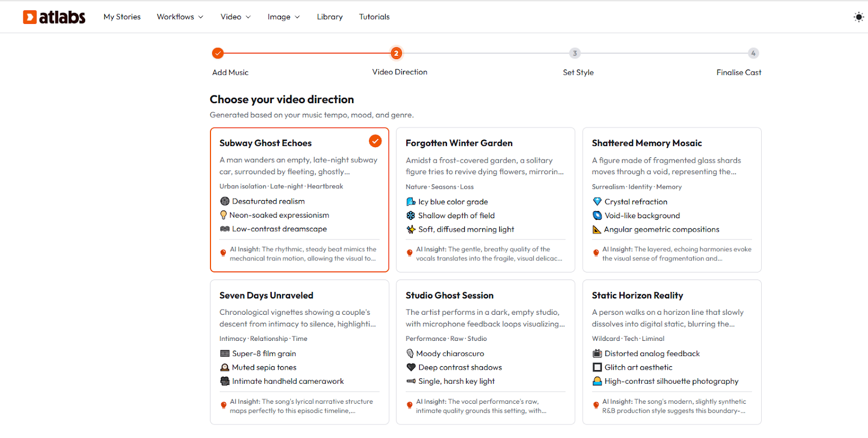The image size is (868, 438).
Task: Select the Static Horizon Reality direction
Action: click(672, 352)
